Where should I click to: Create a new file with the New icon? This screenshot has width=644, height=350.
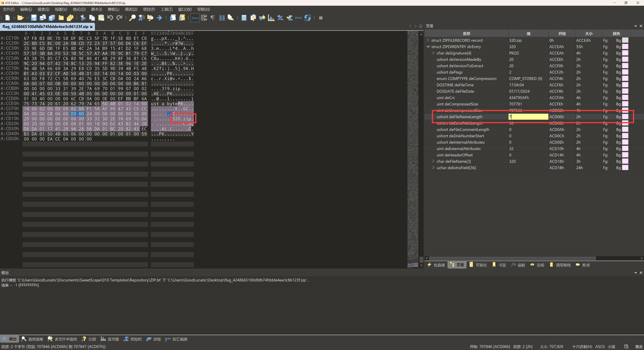(8, 18)
